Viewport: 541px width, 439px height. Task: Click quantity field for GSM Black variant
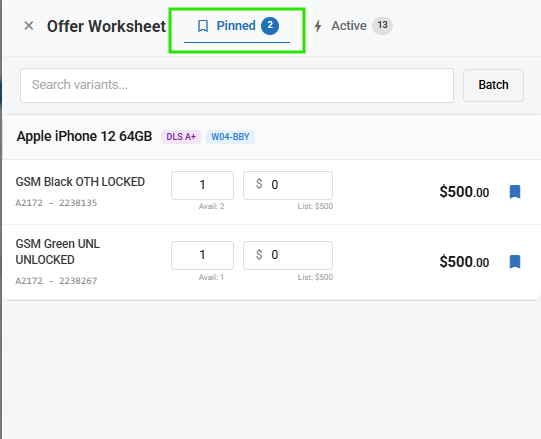(x=203, y=185)
